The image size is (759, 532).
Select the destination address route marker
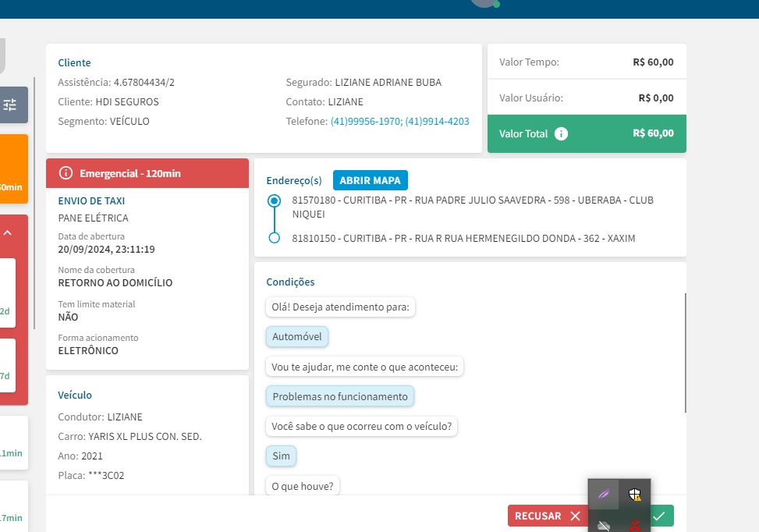click(x=275, y=238)
